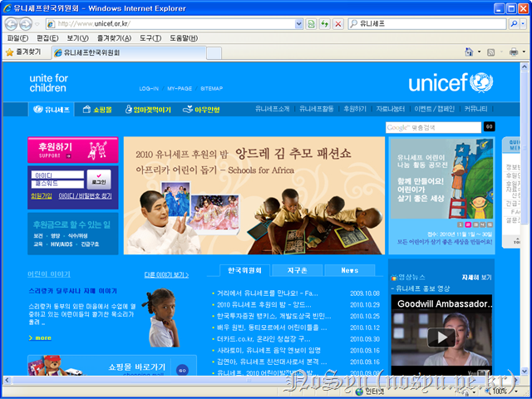
Task: Click the Refresh page icon
Action: pos(324,24)
